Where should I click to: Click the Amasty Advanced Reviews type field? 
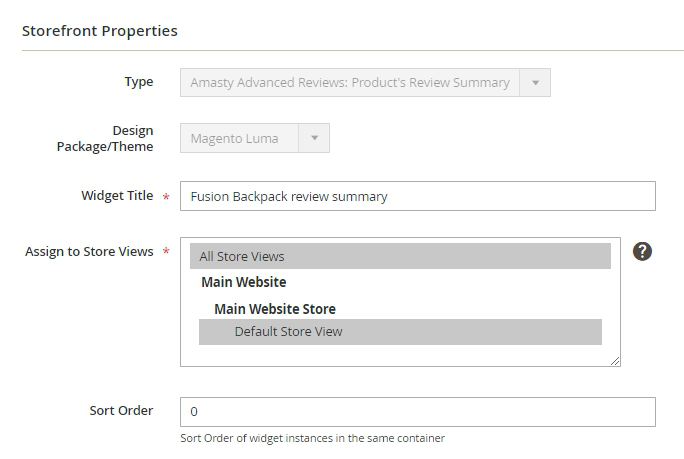coord(350,83)
